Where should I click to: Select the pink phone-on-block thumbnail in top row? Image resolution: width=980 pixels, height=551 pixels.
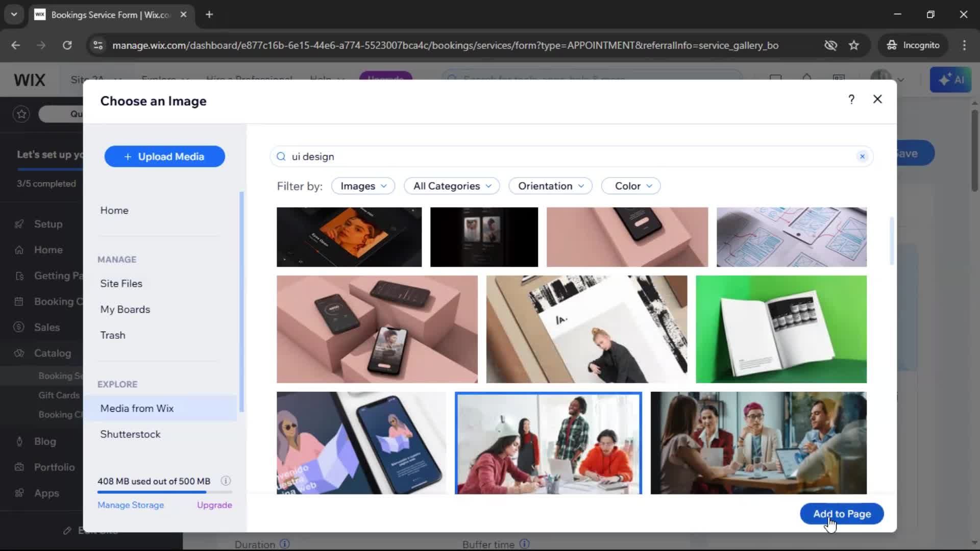click(627, 237)
